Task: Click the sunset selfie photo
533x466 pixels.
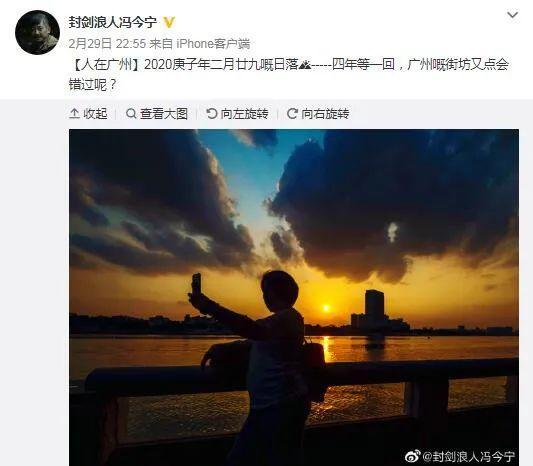Action: pos(294,297)
